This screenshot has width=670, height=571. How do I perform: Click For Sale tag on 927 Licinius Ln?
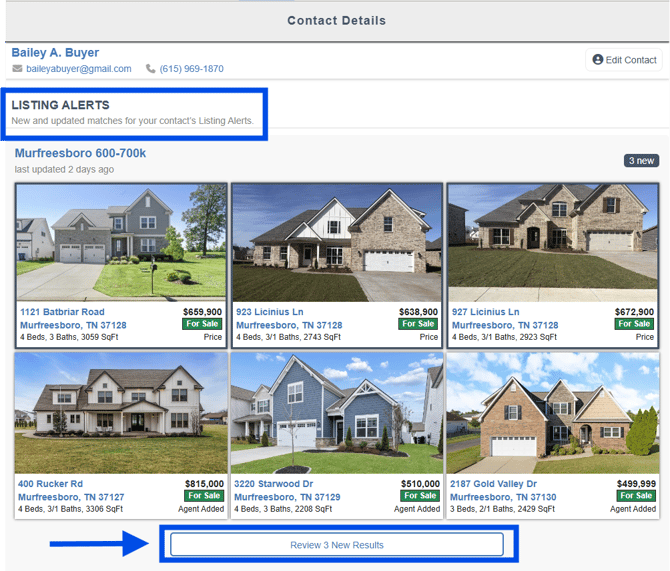click(x=635, y=324)
